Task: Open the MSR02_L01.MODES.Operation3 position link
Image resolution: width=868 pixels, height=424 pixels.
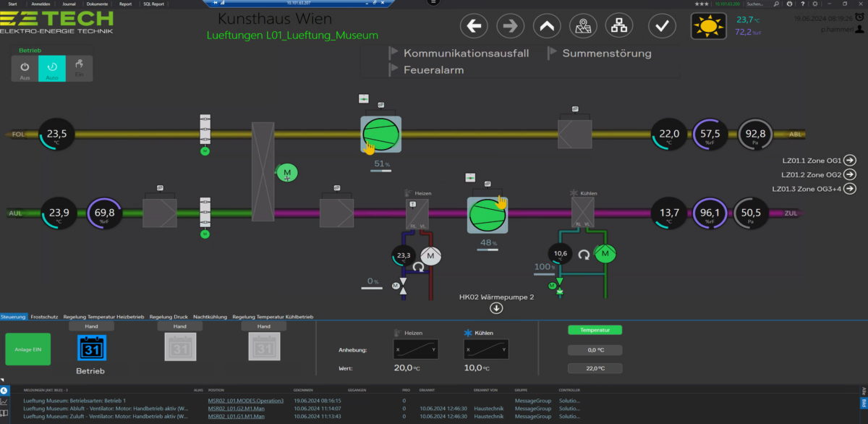Action: pos(245,400)
